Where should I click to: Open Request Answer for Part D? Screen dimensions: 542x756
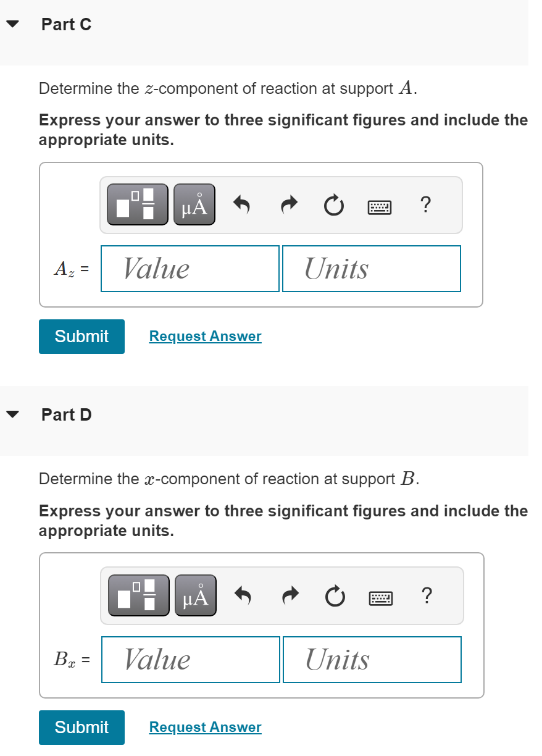click(205, 727)
